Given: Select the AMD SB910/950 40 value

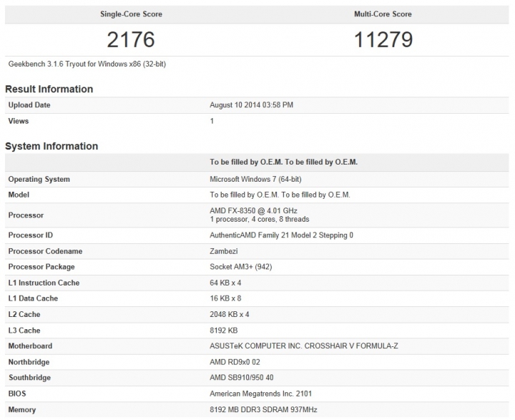Looking at the screenshot, I should point(242,378).
